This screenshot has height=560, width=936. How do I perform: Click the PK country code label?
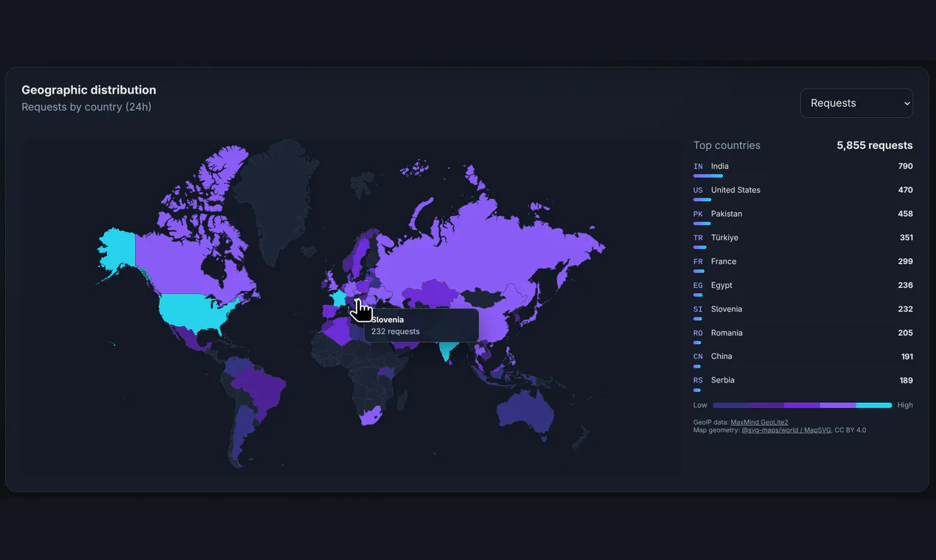pos(698,214)
